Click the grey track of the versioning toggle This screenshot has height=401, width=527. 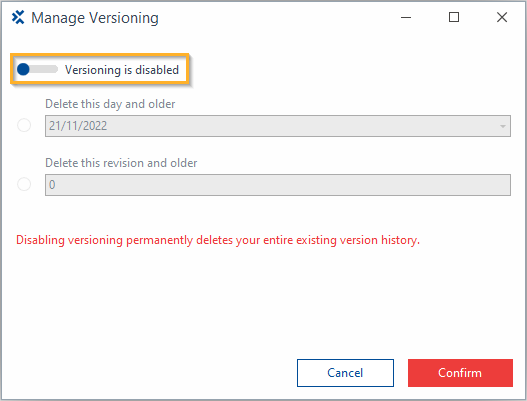click(x=44, y=69)
